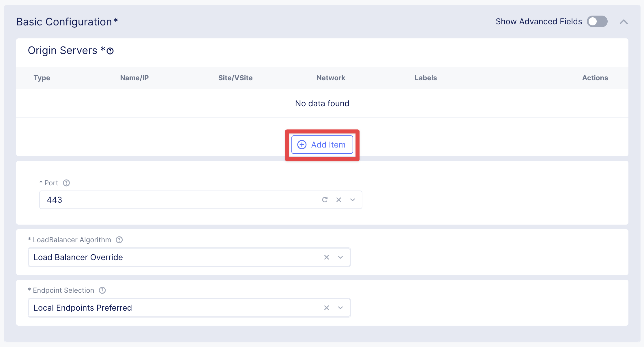Clear the Local Endpoints Preferred selection
This screenshot has width=644, height=347.
[x=327, y=308]
